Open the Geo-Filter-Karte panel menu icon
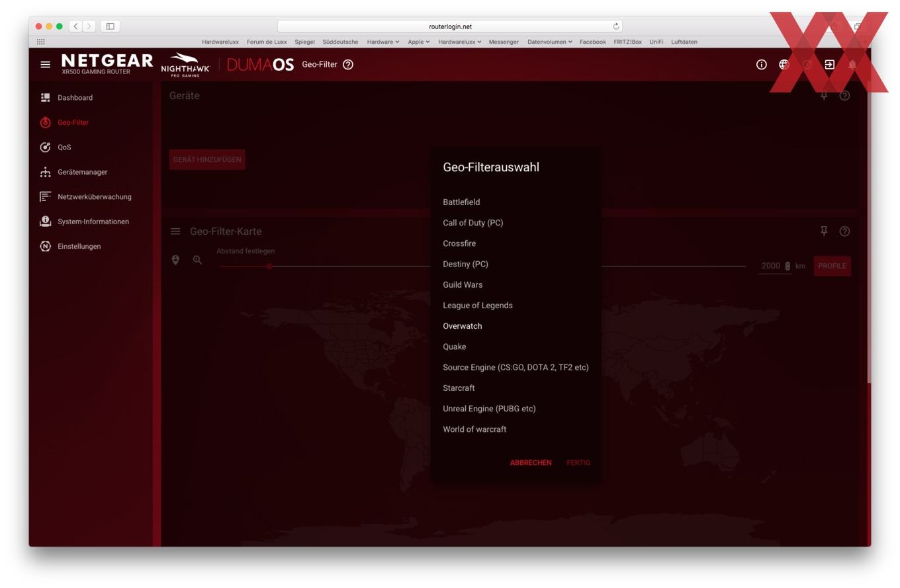The height and width of the screenshot is (588, 900). click(175, 231)
